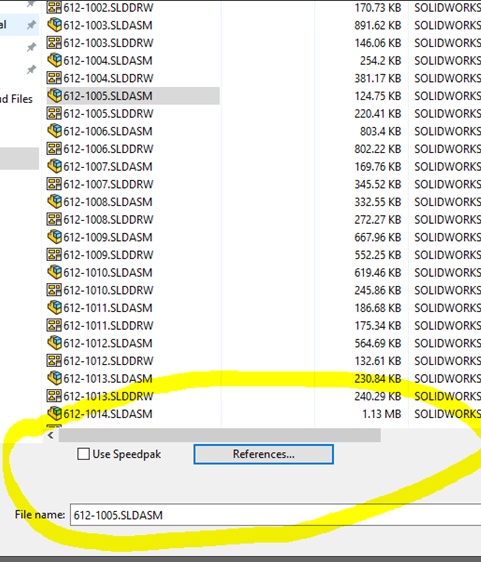Viewport: 481px width, 562px height.
Task: Click the 667.96 KB size cell
Action: [378, 237]
